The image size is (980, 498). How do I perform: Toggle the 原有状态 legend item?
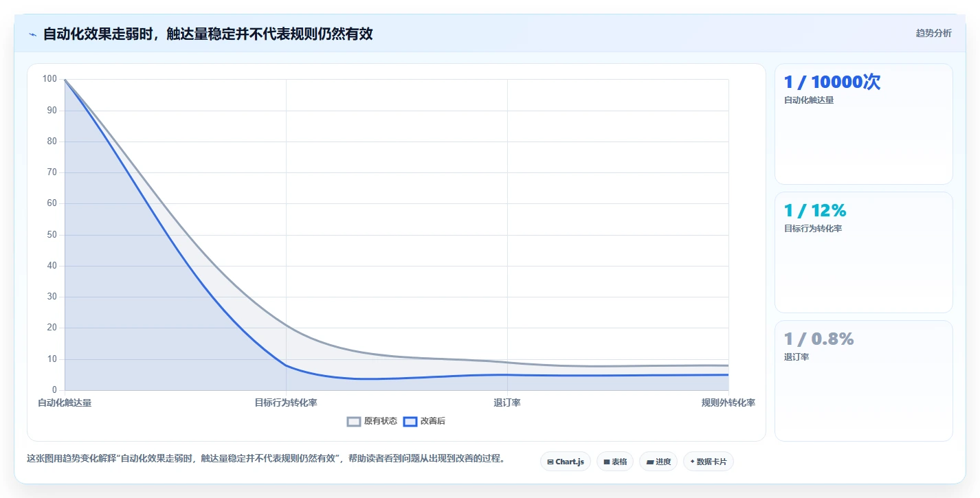coord(372,421)
